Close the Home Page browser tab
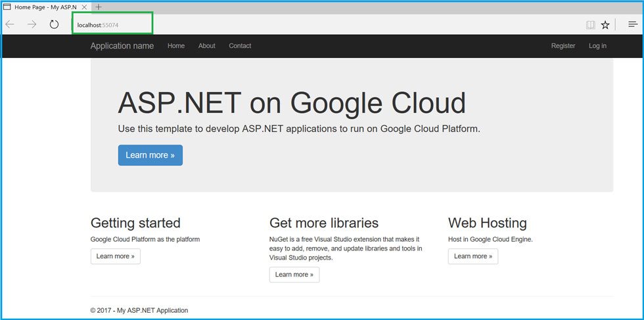 tap(84, 7)
